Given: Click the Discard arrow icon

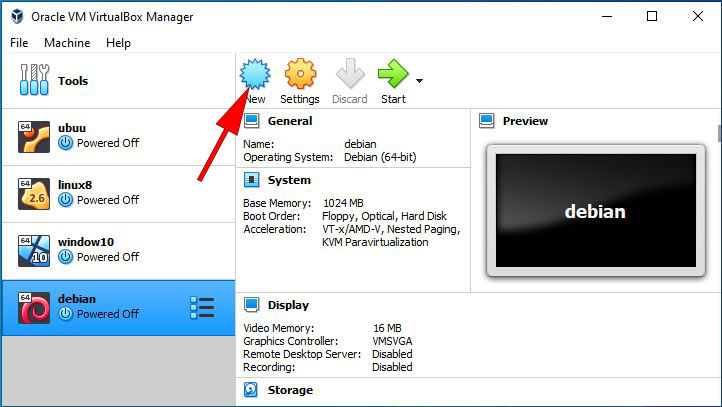Looking at the screenshot, I should tap(350, 73).
